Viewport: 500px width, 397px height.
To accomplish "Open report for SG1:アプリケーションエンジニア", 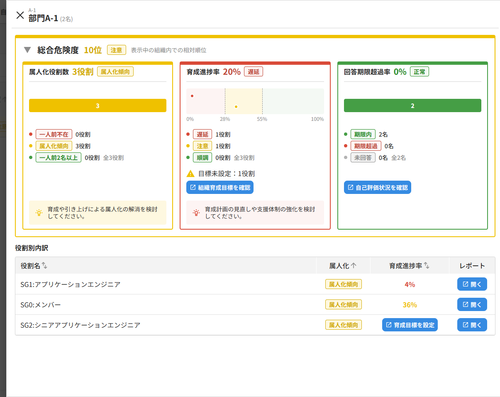I will click(x=472, y=284).
